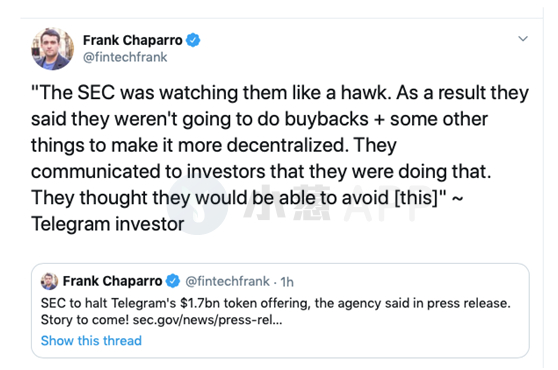Click the blue verified badge beside the main name
Screen dimensions: 558x370
pyautogui.click(x=193, y=40)
